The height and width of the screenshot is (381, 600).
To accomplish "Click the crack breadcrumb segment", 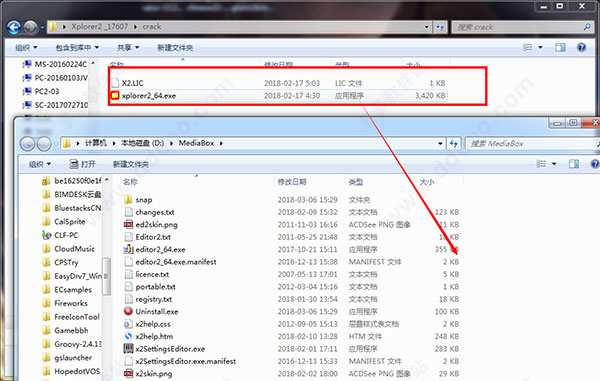I will tap(152, 27).
